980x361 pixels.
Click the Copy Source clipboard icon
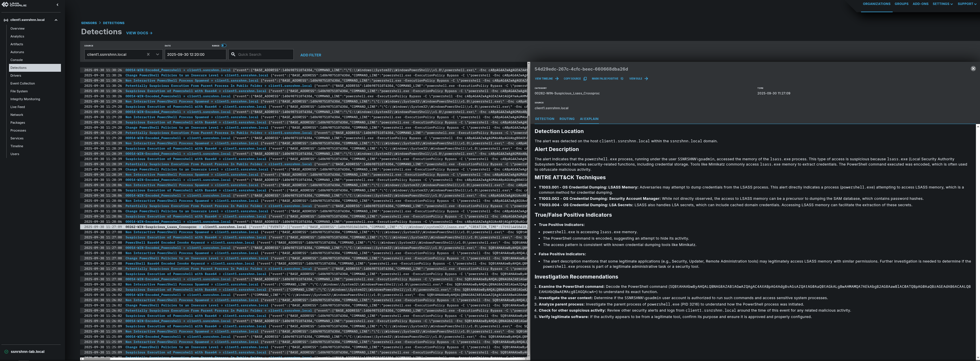[x=585, y=79]
